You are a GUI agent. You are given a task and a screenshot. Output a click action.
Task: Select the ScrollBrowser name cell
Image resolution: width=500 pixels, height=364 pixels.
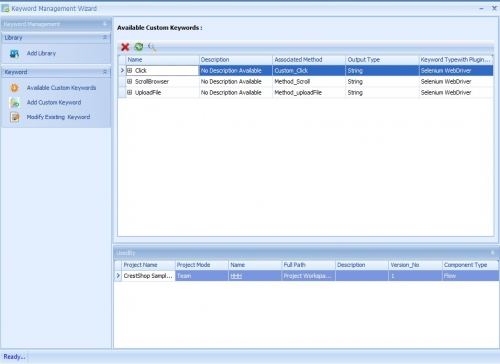click(163, 81)
